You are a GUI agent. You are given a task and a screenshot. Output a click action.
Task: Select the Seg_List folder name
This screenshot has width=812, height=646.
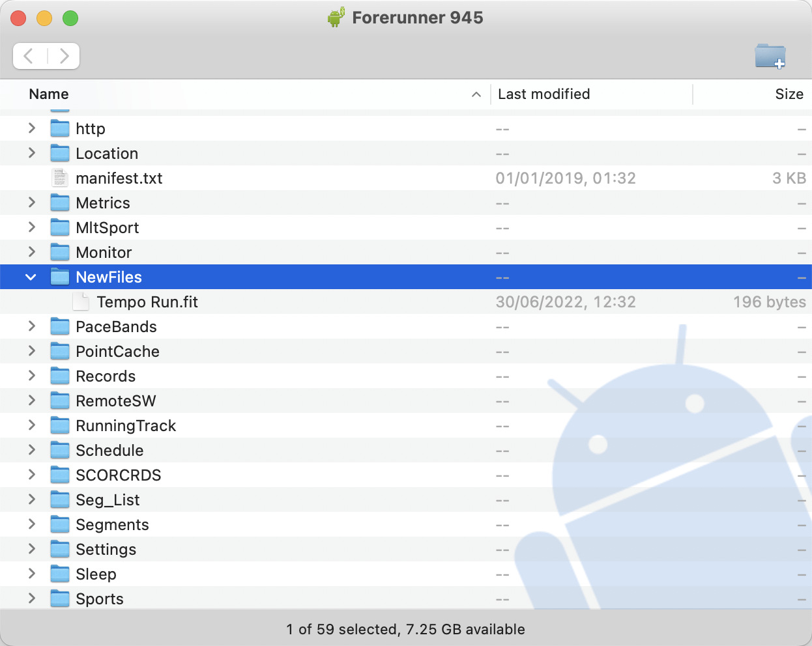pos(108,499)
